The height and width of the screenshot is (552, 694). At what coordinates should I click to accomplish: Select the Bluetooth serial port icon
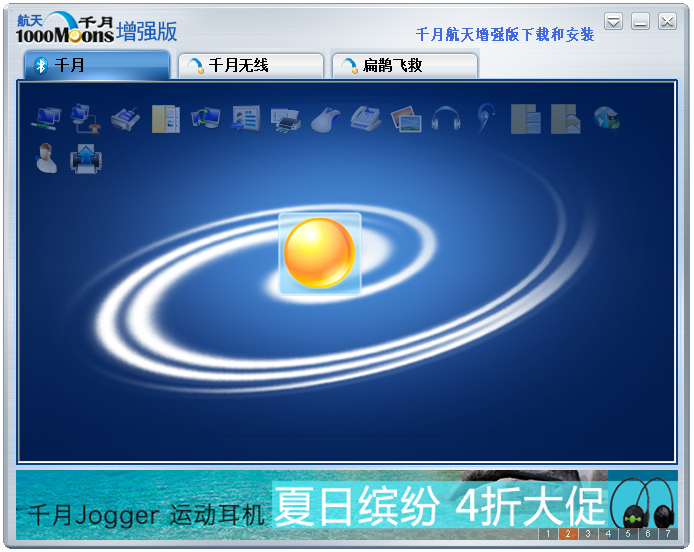[126, 119]
